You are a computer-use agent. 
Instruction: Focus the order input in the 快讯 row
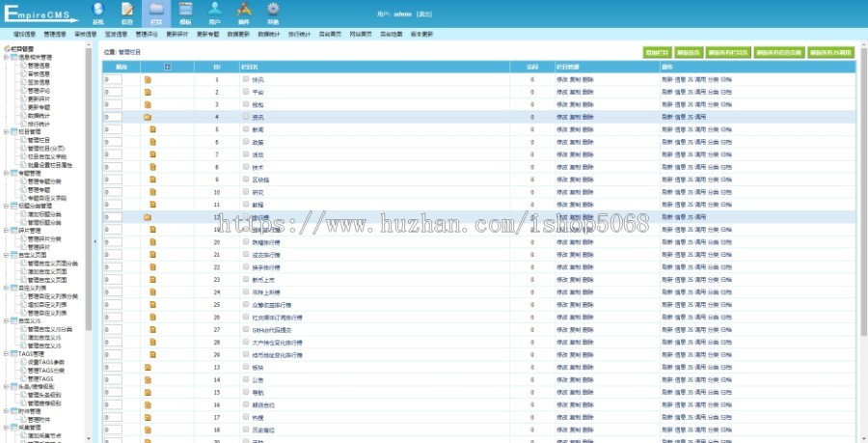pos(113,80)
